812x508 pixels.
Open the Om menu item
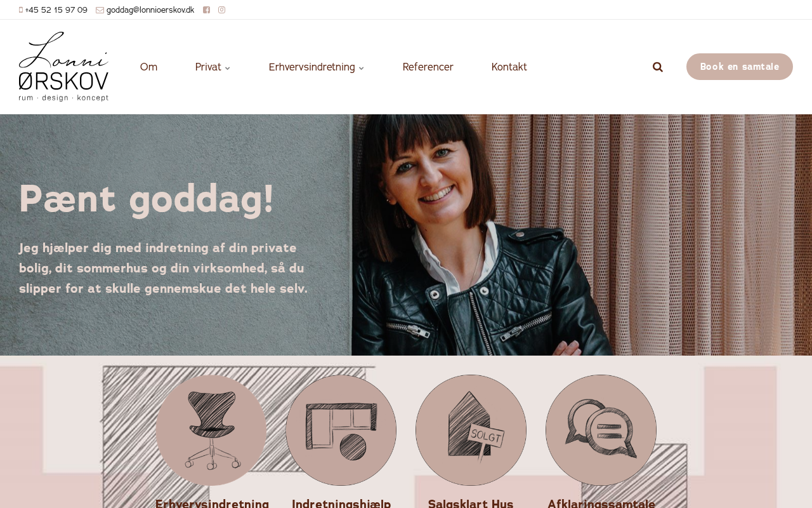(x=148, y=67)
